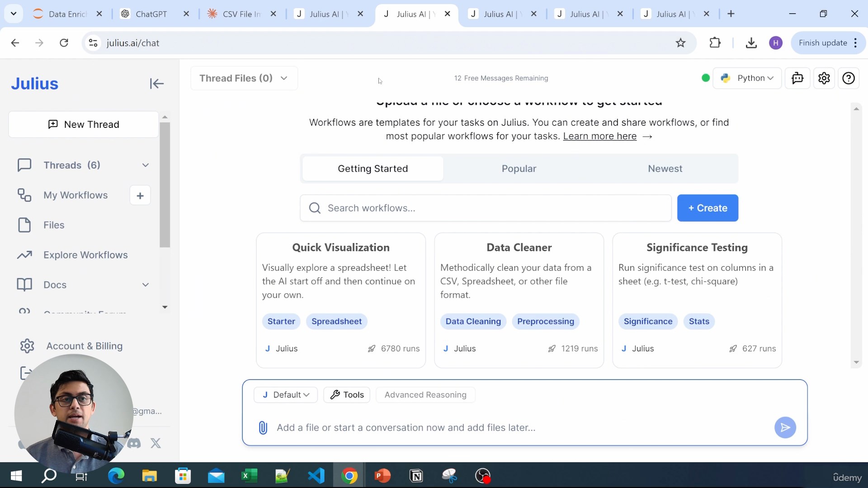Go back to previous page
The height and width of the screenshot is (488, 868).
point(15,43)
